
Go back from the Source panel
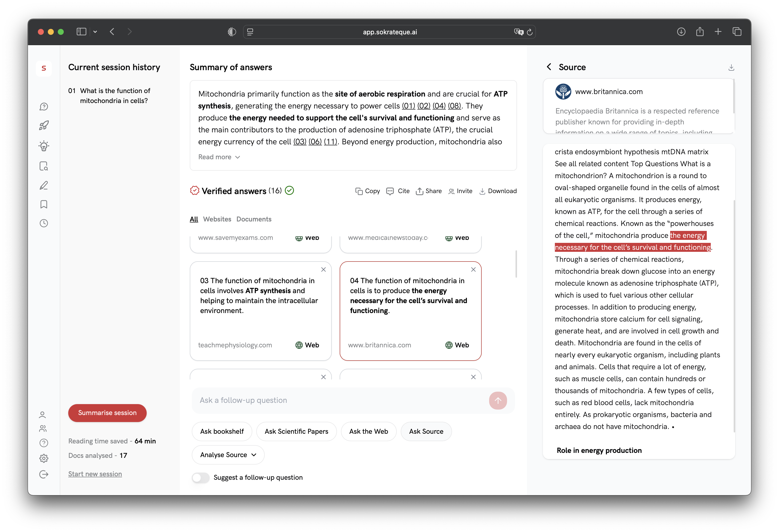pos(549,67)
